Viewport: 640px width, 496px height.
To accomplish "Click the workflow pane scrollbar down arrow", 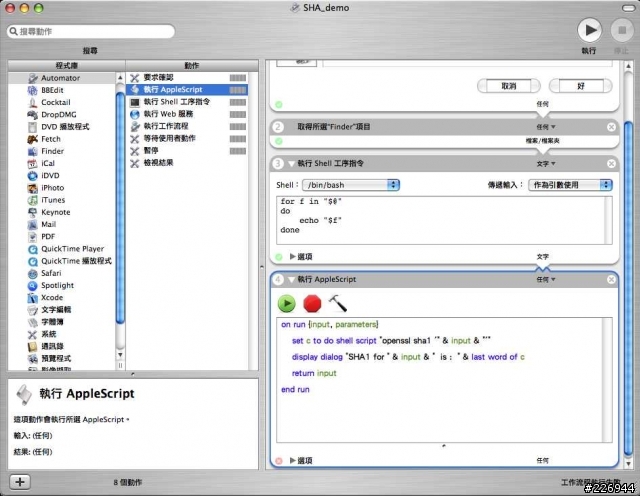I will pyautogui.click(x=628, y=464).
